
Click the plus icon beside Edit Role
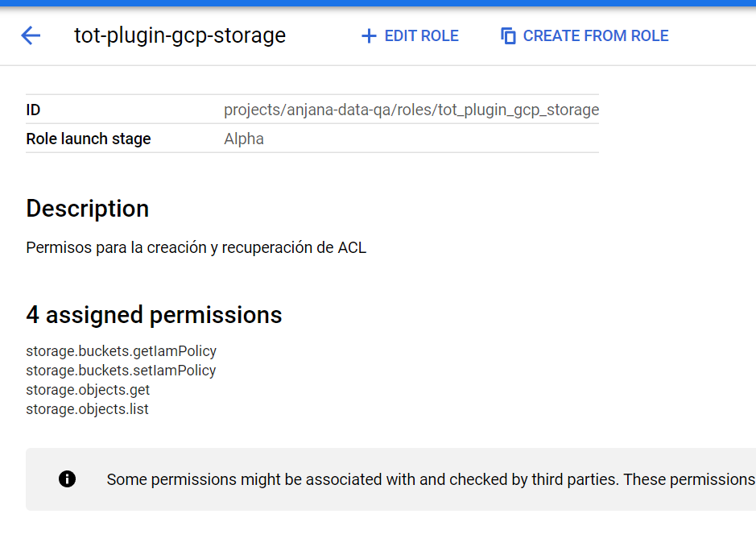pos(369,36)
